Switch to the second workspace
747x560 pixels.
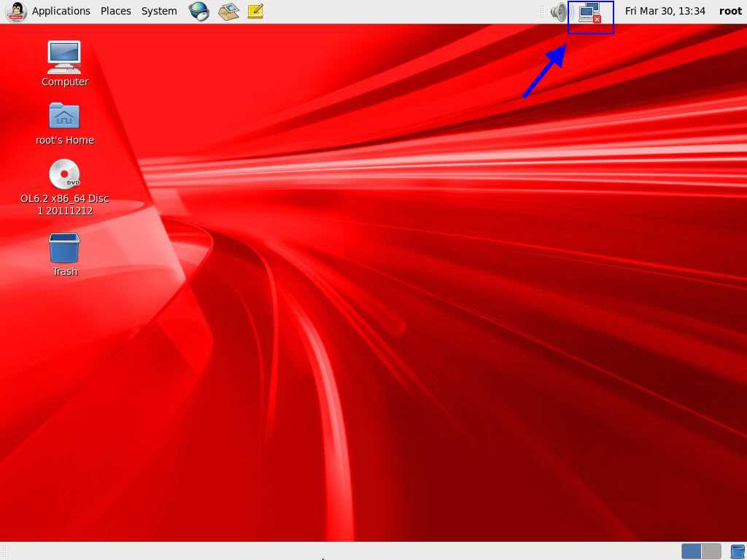pyautogui.click(x=710, y=551)
